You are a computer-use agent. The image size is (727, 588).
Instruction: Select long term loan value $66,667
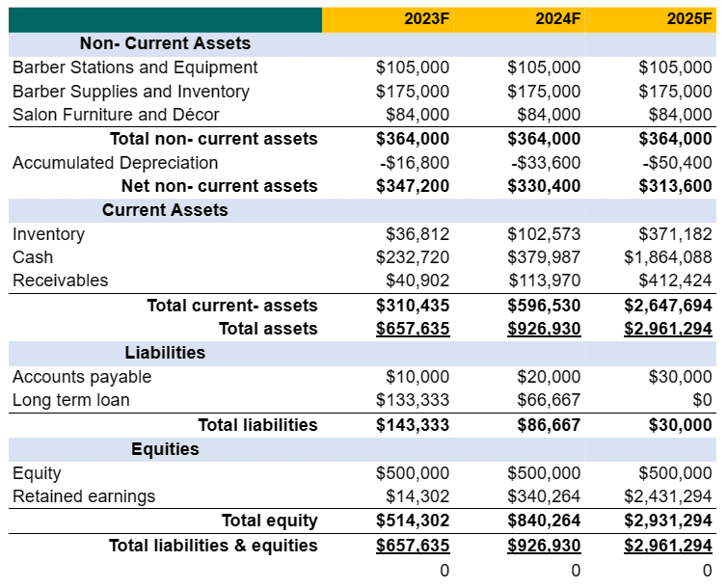click(x=549, y=400)
